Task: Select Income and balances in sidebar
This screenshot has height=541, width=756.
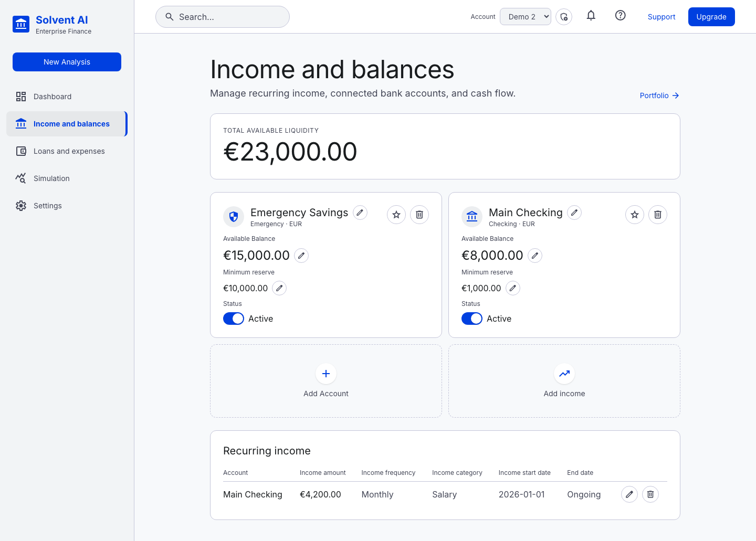Action: click(x=67, y=124)
